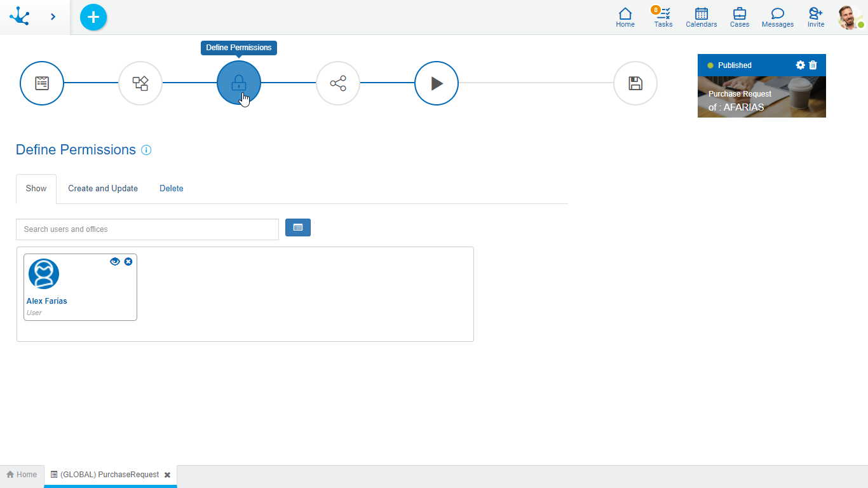The width and height of the screenshot is (868, 488).
Task: Toggle the eye icon on Alex Farías
Action: click(115, 261)
